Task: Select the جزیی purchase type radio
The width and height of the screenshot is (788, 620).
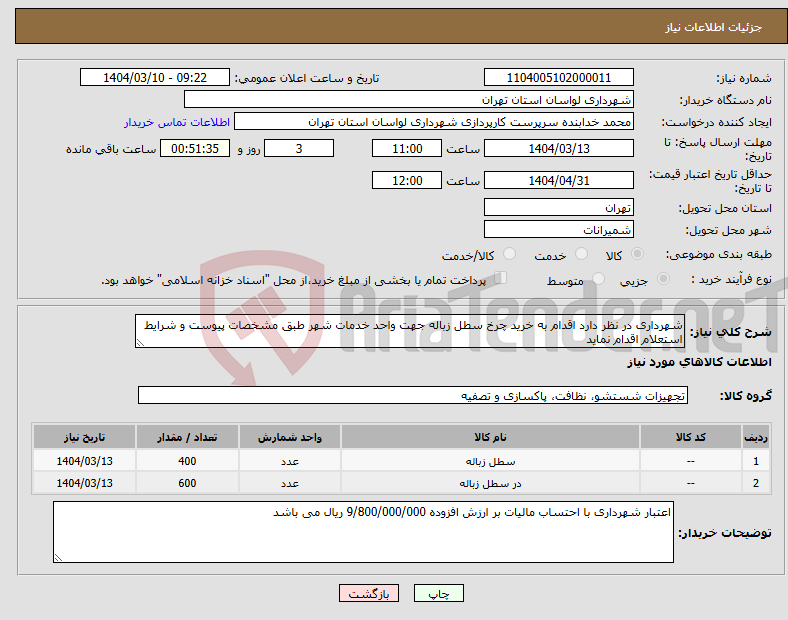Action: [x=663, y=279]
